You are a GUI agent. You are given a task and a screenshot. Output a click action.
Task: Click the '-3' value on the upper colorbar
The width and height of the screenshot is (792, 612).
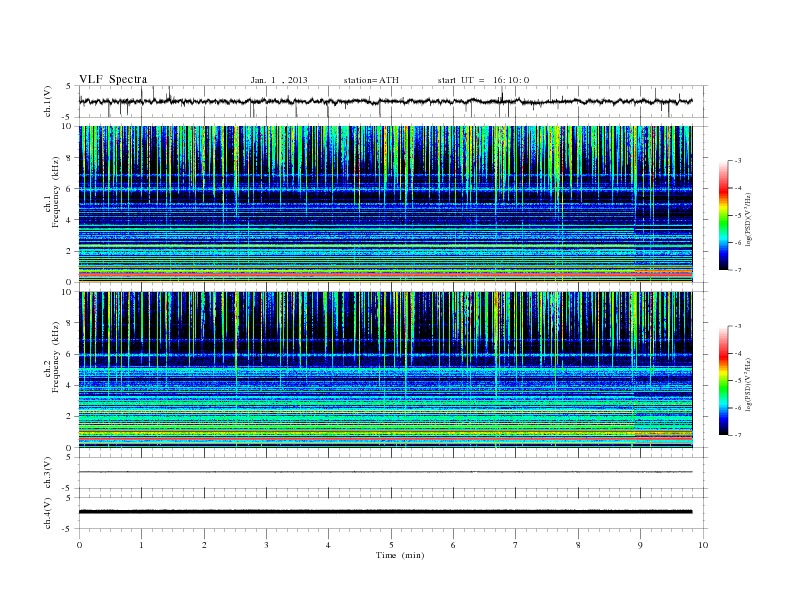(x=738, y=161)
